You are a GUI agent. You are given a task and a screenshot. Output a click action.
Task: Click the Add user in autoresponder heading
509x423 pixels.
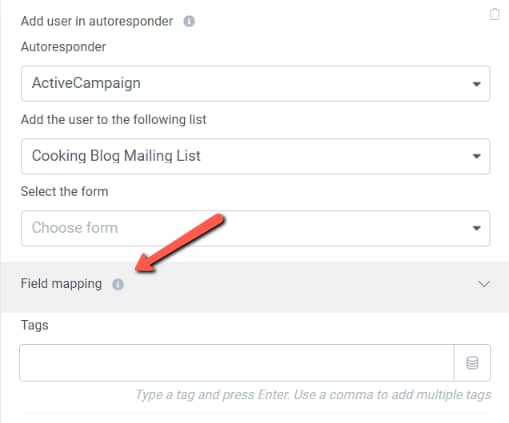pos(97,21)
